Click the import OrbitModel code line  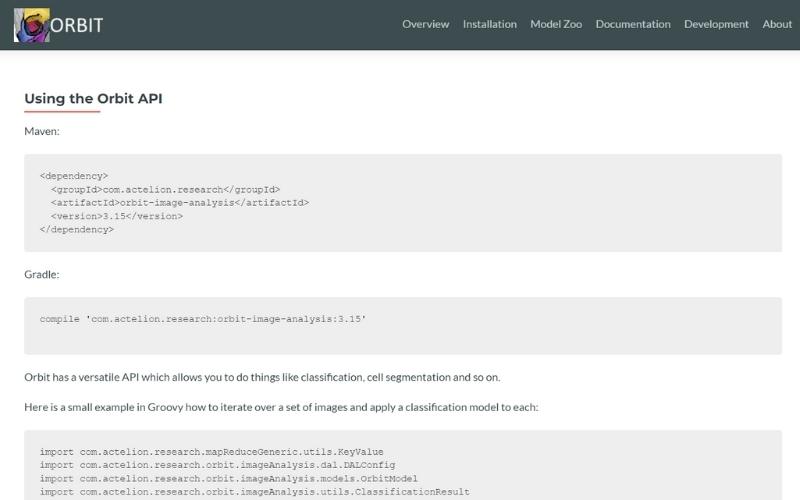(x=229, y=479)
